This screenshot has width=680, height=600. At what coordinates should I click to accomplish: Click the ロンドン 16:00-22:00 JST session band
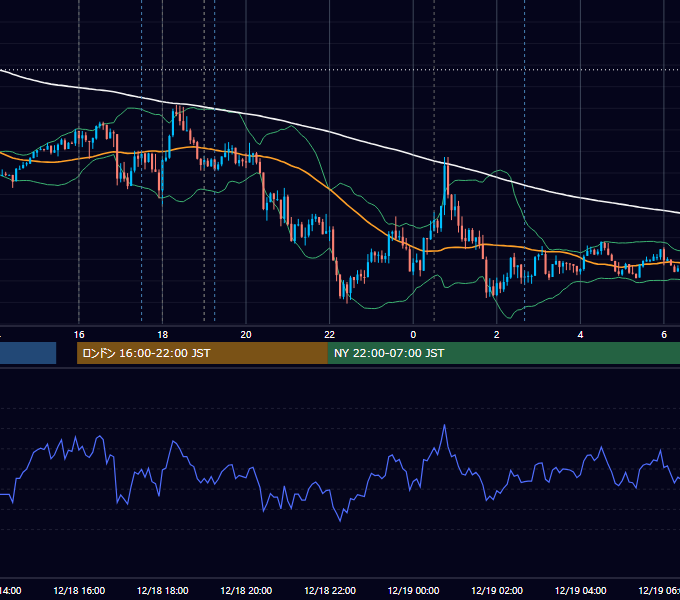pos(202,353)
